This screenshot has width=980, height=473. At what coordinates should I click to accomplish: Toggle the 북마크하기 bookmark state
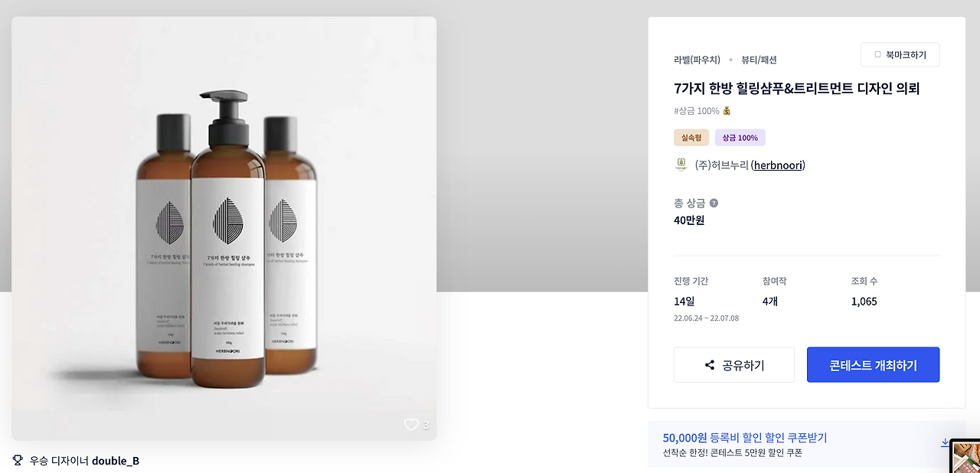click(900, 54)
